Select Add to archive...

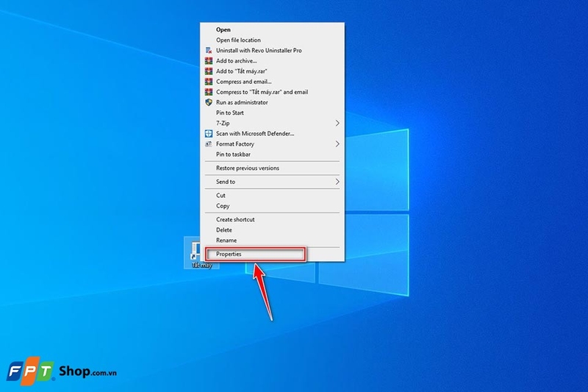(272, 61)
